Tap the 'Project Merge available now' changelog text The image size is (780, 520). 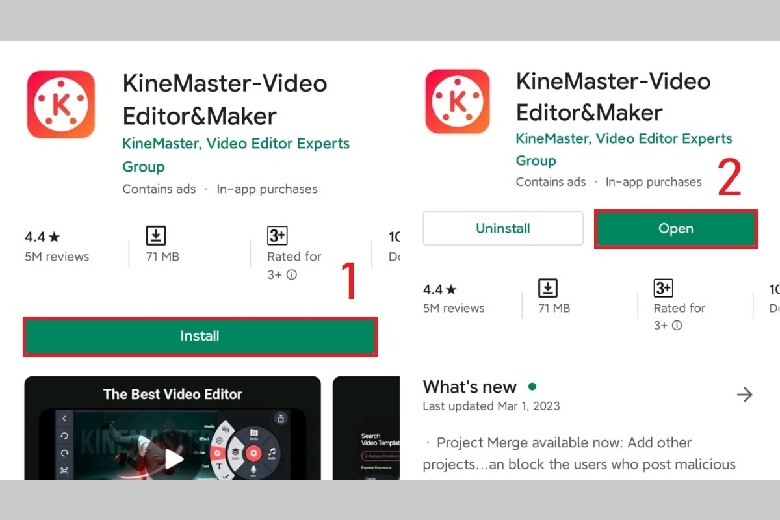point(579,453)
